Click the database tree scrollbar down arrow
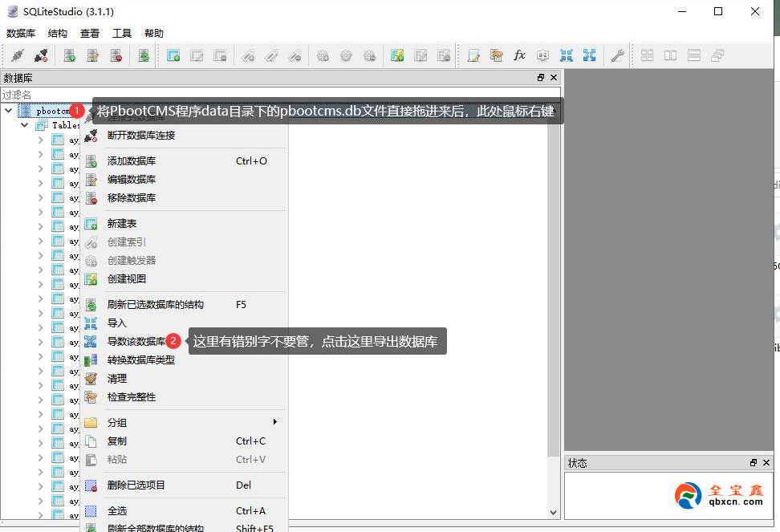Viewport: 780px width, 532px height. [553, 513]
